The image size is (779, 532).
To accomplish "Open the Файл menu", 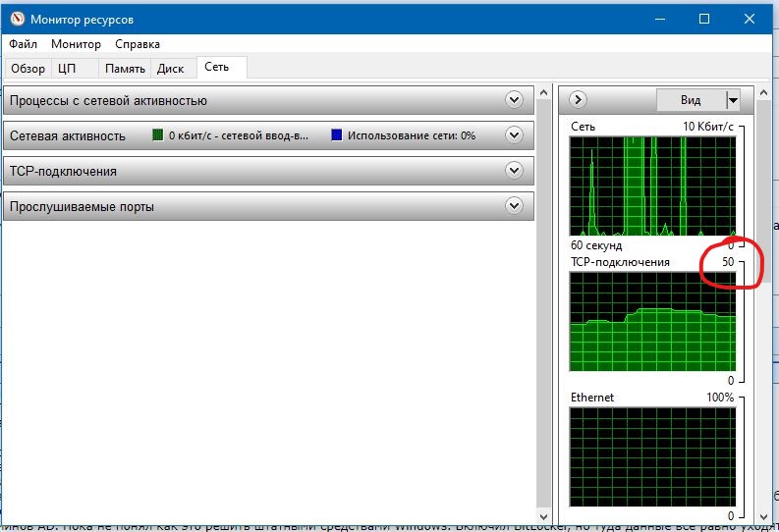I will point(23,43).
